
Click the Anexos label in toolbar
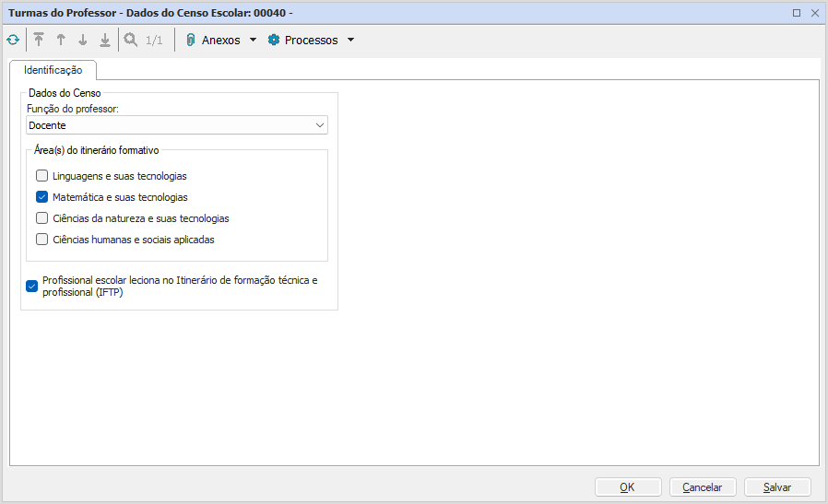(220, 41)
